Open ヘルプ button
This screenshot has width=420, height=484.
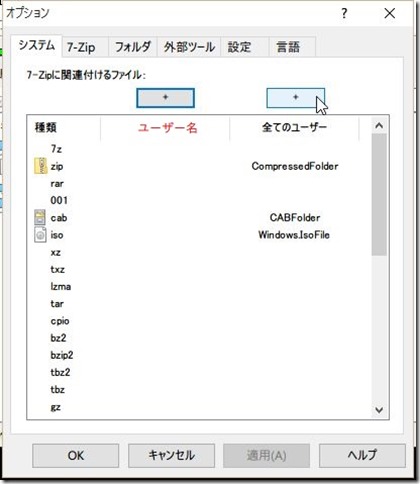tap(362, 456)
